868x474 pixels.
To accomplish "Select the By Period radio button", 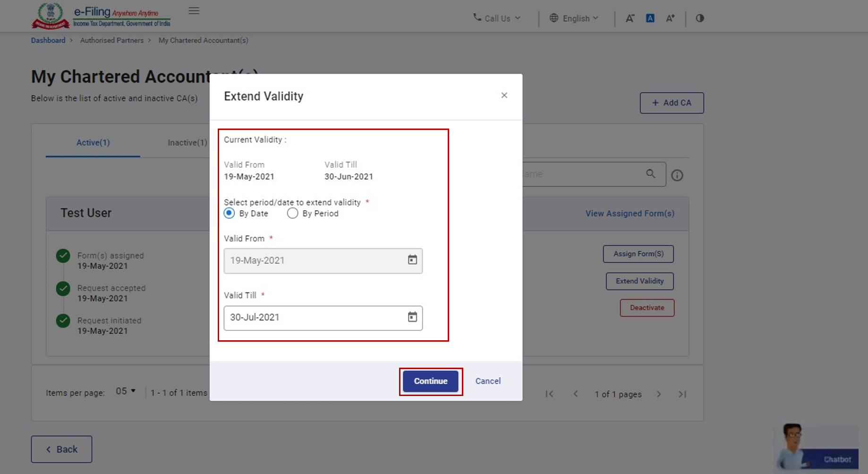I will pyautogui.click(x=292, y=213).
